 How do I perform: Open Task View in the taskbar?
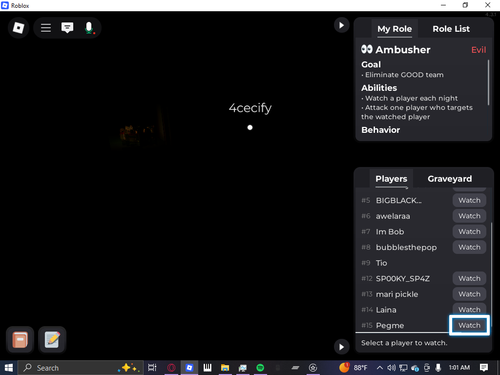pos(152,368)
